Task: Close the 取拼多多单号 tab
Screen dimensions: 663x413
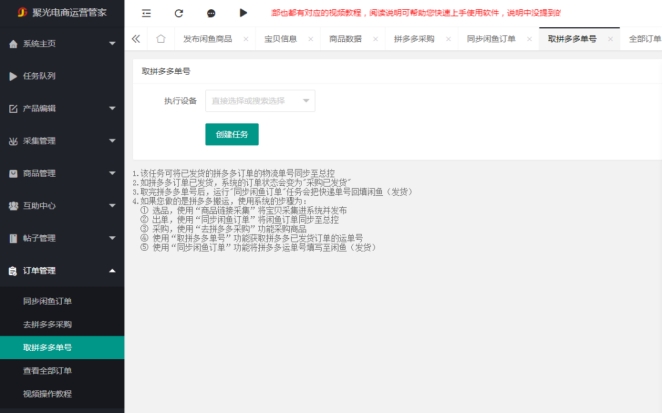Action: coord(610,39)
